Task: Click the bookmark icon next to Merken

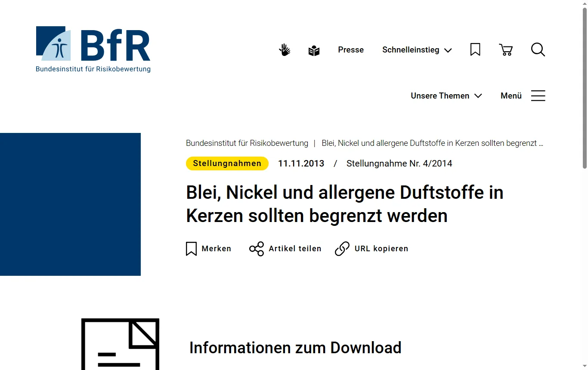Action: tap(192, 249)
